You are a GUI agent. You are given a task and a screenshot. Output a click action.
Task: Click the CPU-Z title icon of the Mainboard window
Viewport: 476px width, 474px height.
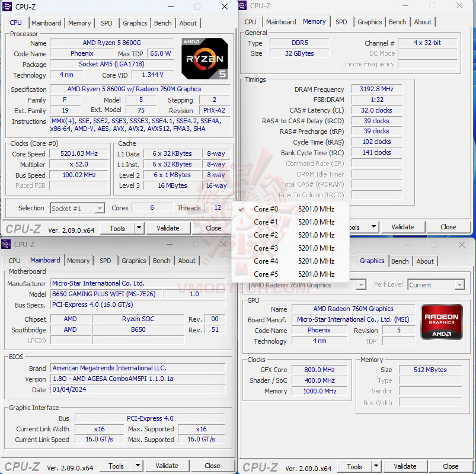[6, 244]
